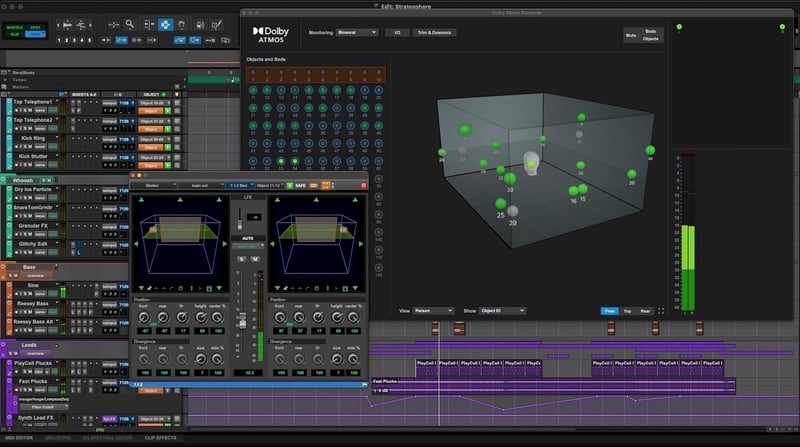
Task: Open the View Person dropdown
Action: 435,311
